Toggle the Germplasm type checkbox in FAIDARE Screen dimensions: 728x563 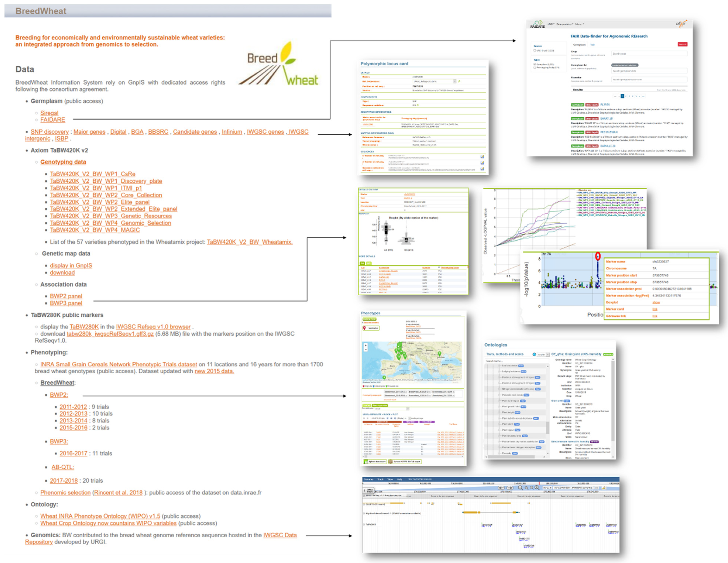(x=535, y=64)
